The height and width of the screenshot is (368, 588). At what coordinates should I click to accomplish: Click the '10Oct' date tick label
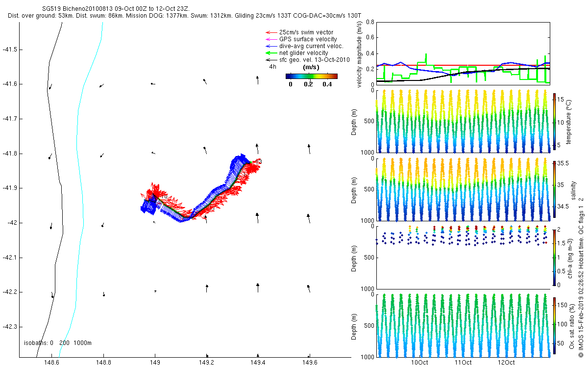pyautogui.click(x=420, y=363)
